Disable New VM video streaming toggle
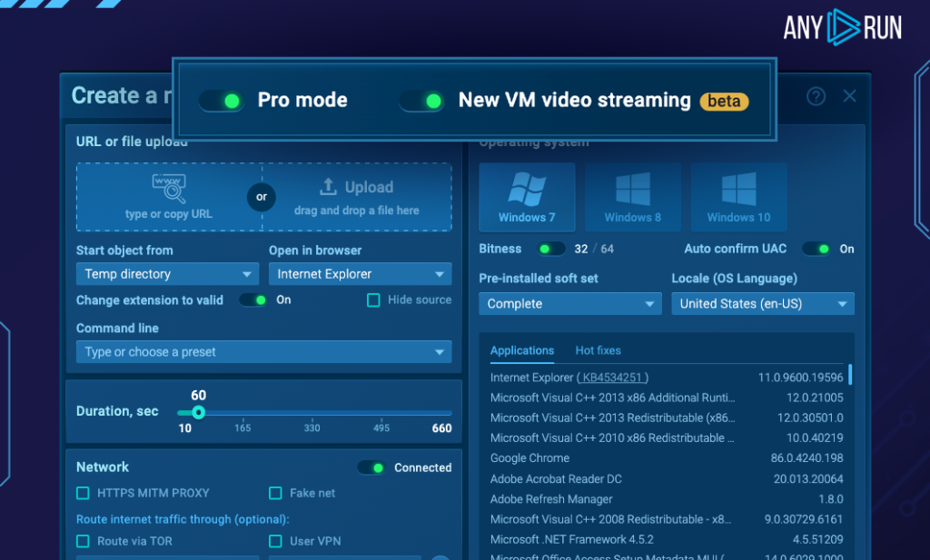This screenshot has width=930, height=560. pos(422,101)
